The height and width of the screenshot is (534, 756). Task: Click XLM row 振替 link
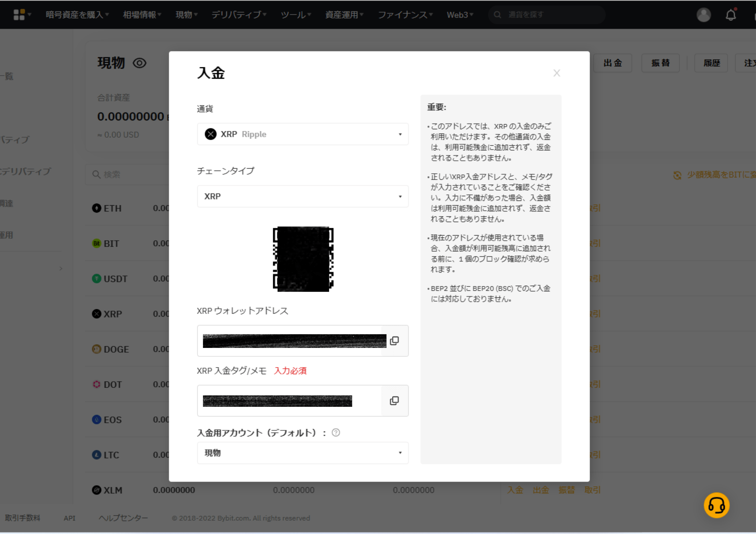point(566,490)
